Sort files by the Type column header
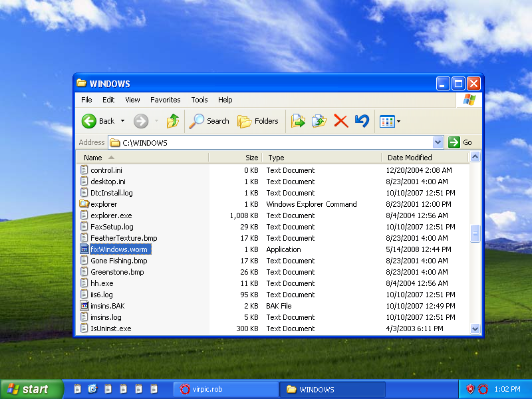Viewport: 532px width, 399px height. [x=322, y=158]
